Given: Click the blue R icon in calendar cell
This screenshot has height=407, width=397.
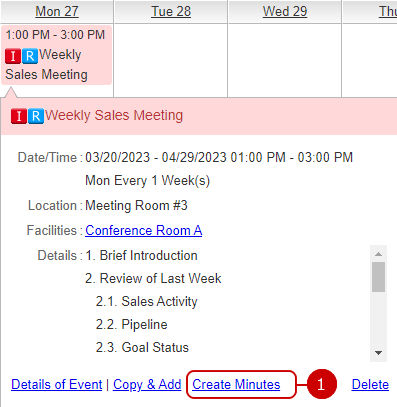Looking at the screenshot, I should [x=30, y=56].
